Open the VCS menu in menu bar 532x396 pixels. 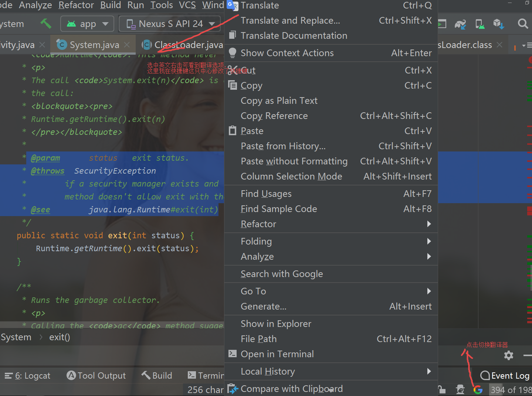pyautogui.click(x=187, y=5)
